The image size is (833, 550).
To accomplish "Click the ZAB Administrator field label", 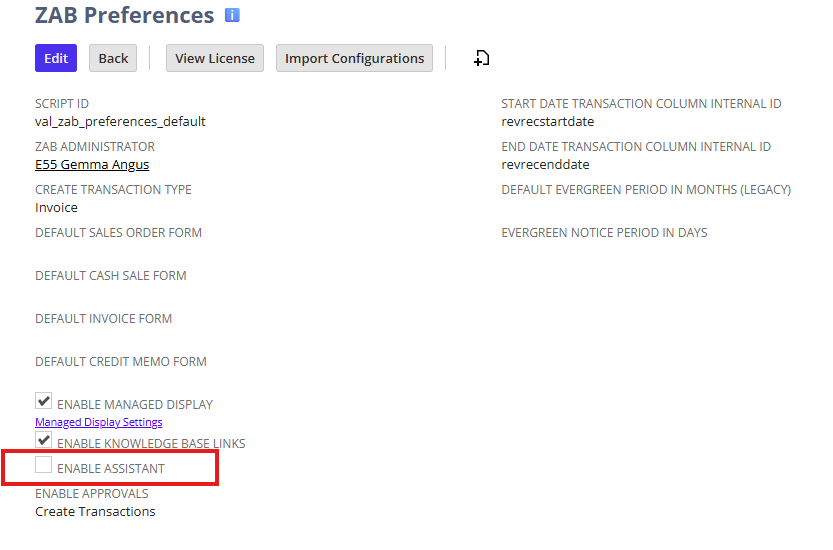I will (x=95, y=147).
